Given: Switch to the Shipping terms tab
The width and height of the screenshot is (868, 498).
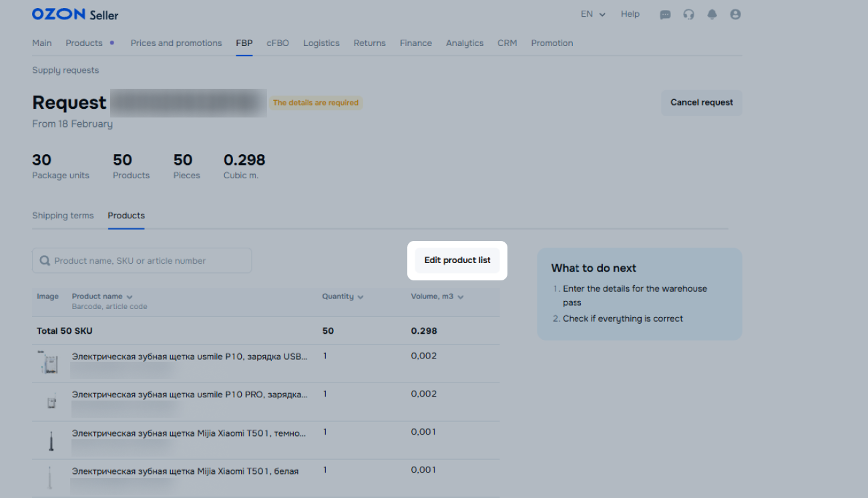Looking at the screenshot, I should pos(63,216).
